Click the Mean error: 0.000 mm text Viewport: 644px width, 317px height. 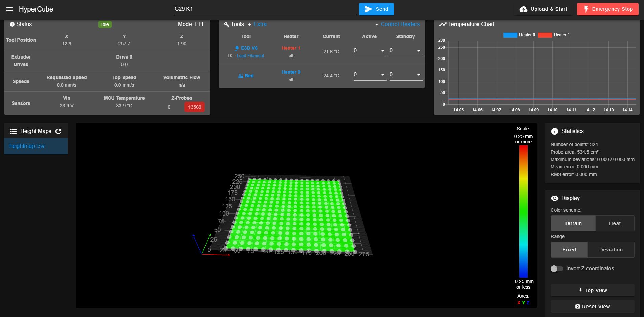click(574, 167)
